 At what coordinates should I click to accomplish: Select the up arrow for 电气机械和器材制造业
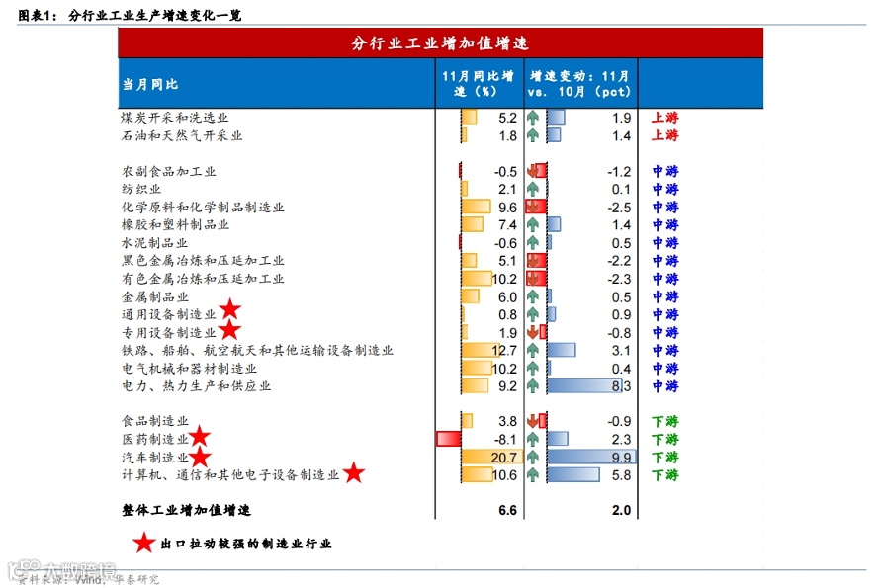coord(533,369)
